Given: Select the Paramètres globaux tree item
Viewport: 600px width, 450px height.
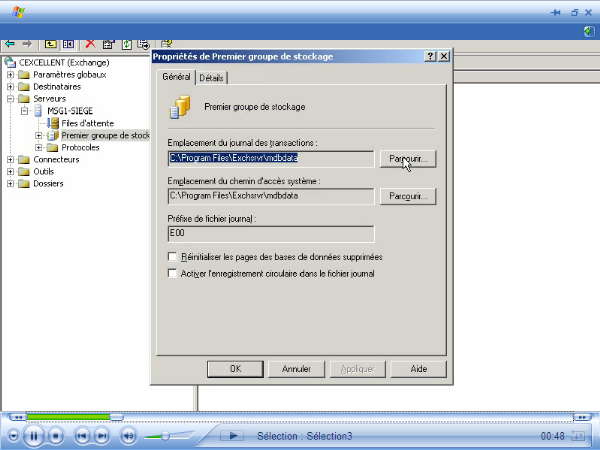Looking at the screenshot, I should click(x=70, y=75).
